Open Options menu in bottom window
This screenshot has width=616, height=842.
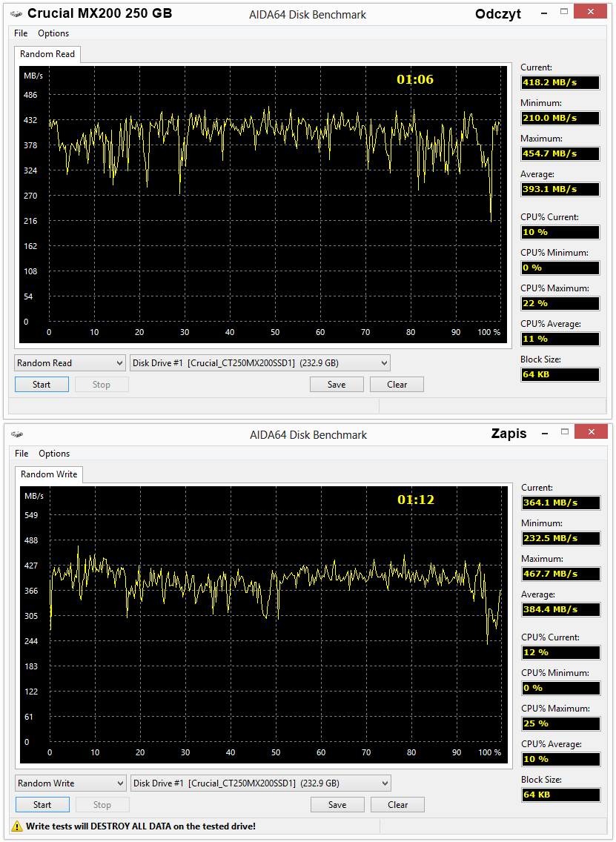click(x=53, y=454)
